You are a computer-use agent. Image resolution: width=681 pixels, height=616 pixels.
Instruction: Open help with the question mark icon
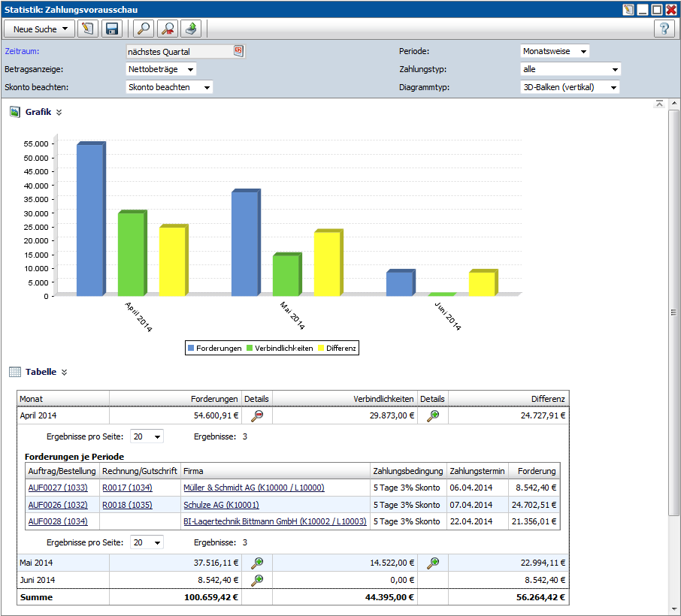[664, 29]
